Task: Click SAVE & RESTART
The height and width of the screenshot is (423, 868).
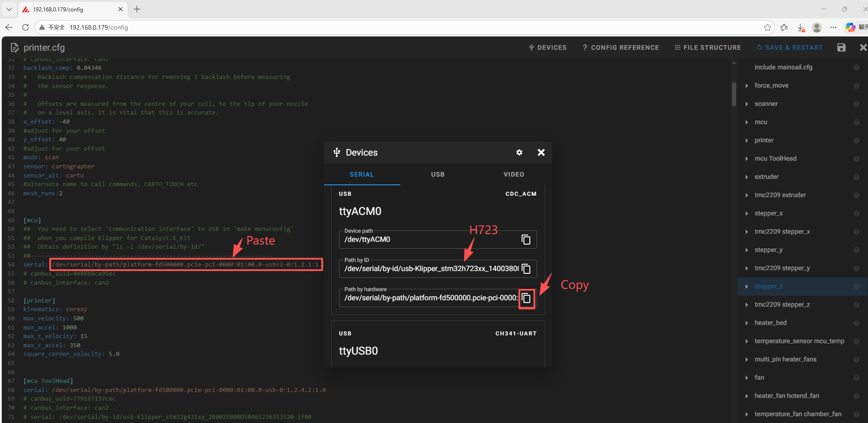Action: click(790, 47)
